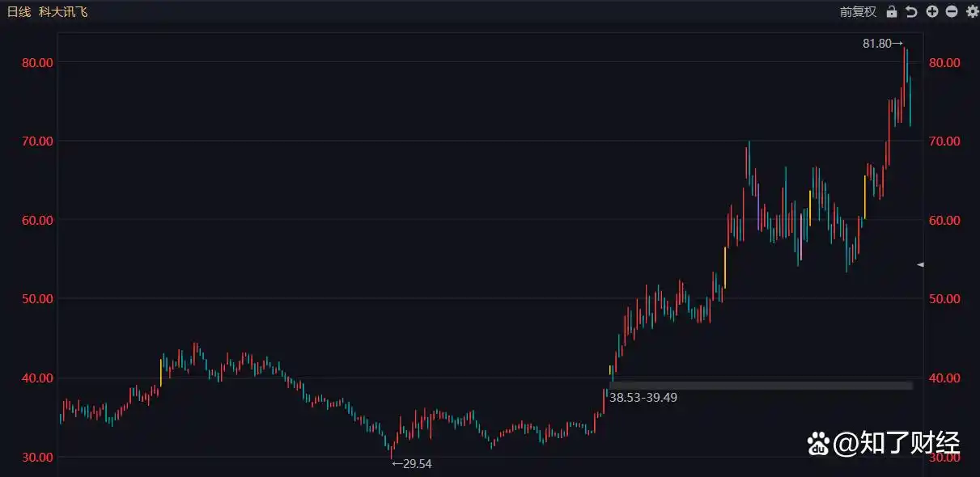Zoom in with the plus icon
Screen dimensions: 980x477
pyautogui.click(x=932, y=11)
